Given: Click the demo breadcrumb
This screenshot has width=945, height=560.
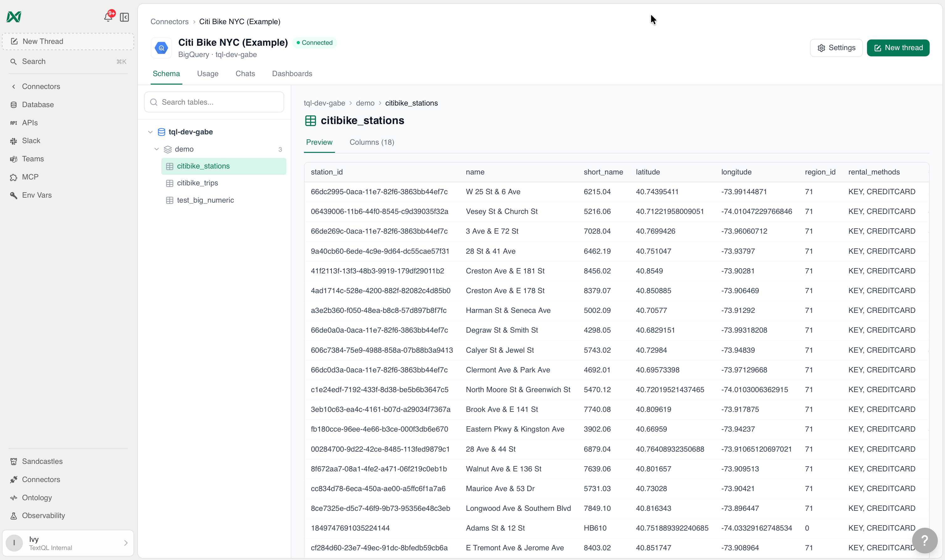Looking at the screenshot, I should coord(365,103).
